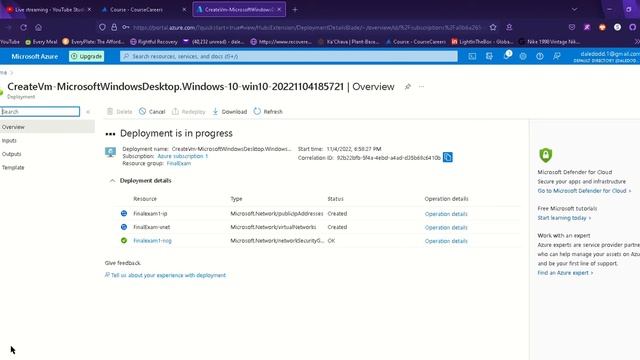This screenshot has width=640, height=360.
Task: Open more options ellipsis beside title
Action: (421, 87)
